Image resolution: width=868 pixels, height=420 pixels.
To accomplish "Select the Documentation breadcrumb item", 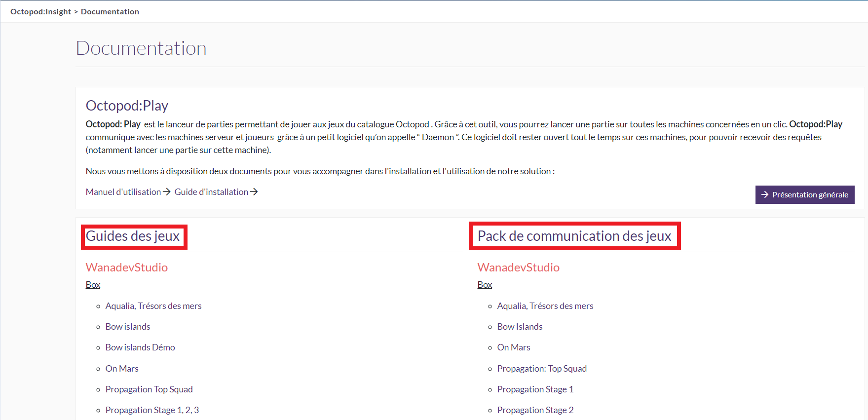I will [110, 11].
